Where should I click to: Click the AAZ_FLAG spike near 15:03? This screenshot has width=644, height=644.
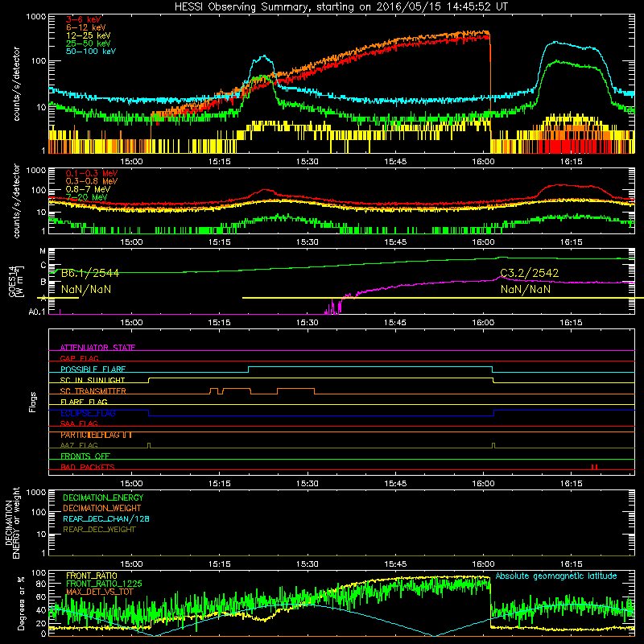pyautogui.click(x=149, y=445)
